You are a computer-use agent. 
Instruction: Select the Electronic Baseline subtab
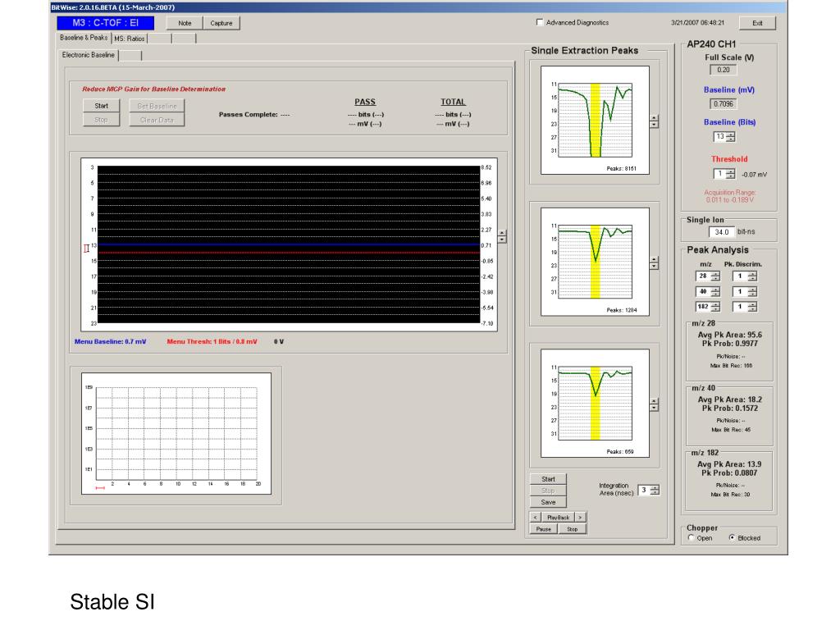click(88, 55)
